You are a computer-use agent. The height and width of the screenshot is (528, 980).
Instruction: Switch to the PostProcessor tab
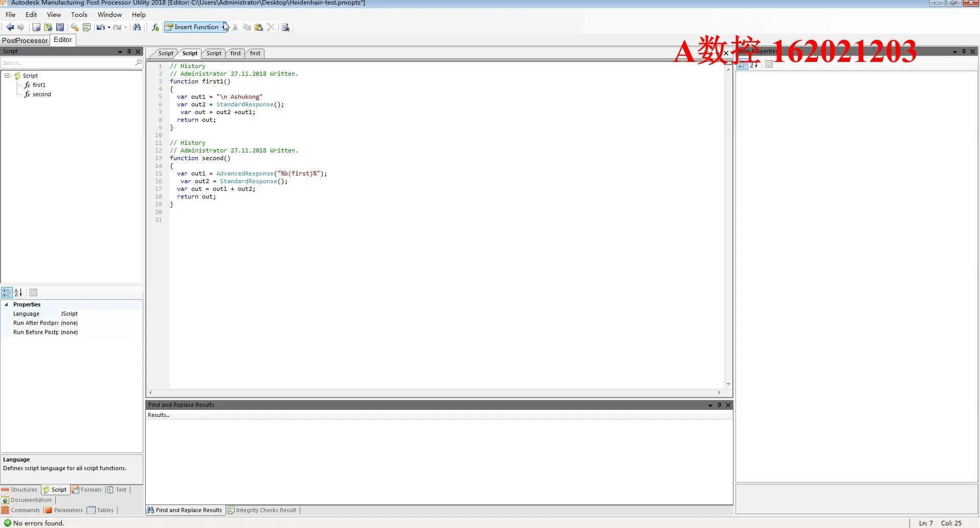pyautogui.click(x=25, y=40)
